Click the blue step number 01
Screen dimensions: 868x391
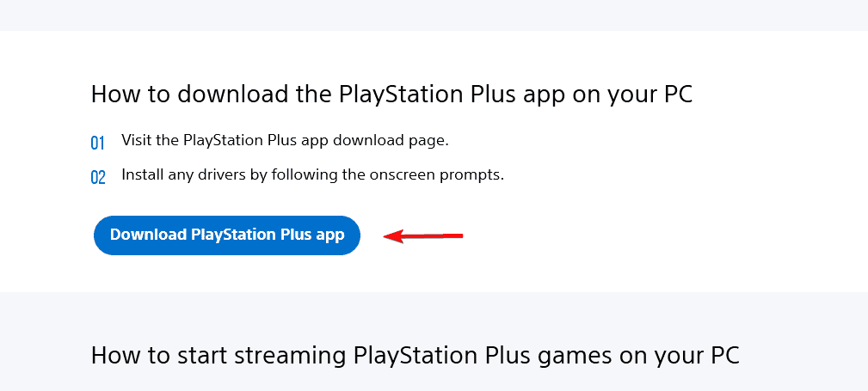[98, 143]
